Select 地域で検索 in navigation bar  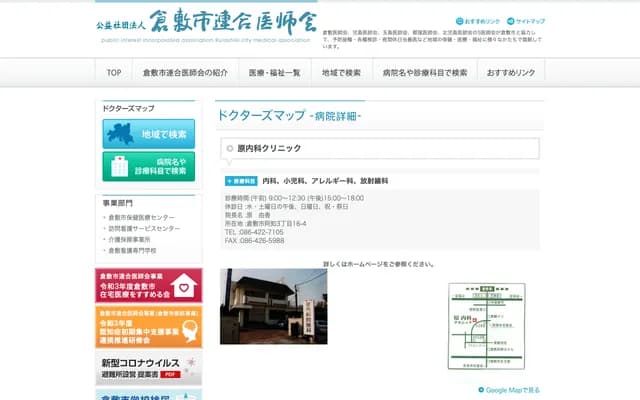342,73
